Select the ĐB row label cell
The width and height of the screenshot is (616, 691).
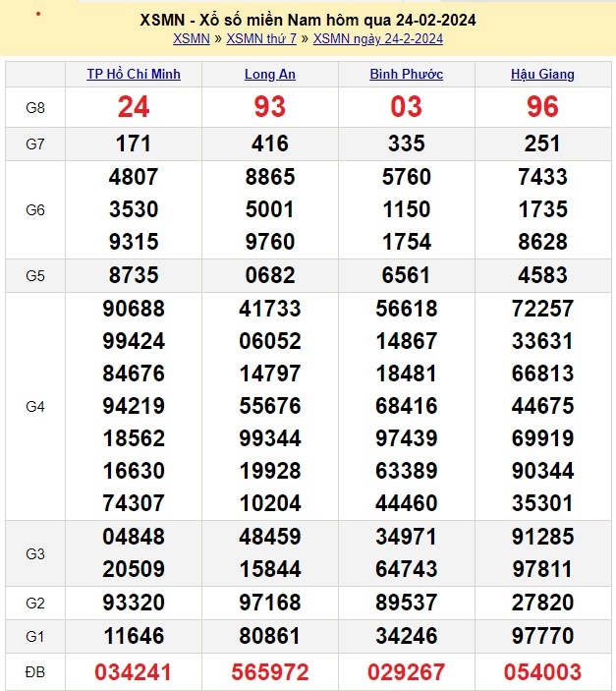[x=35, y=672]
